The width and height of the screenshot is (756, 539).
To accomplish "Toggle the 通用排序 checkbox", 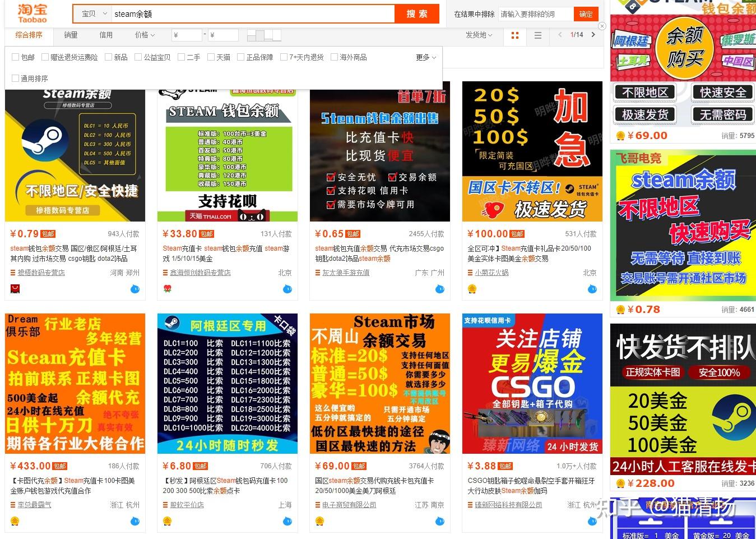I will (15, 79).
